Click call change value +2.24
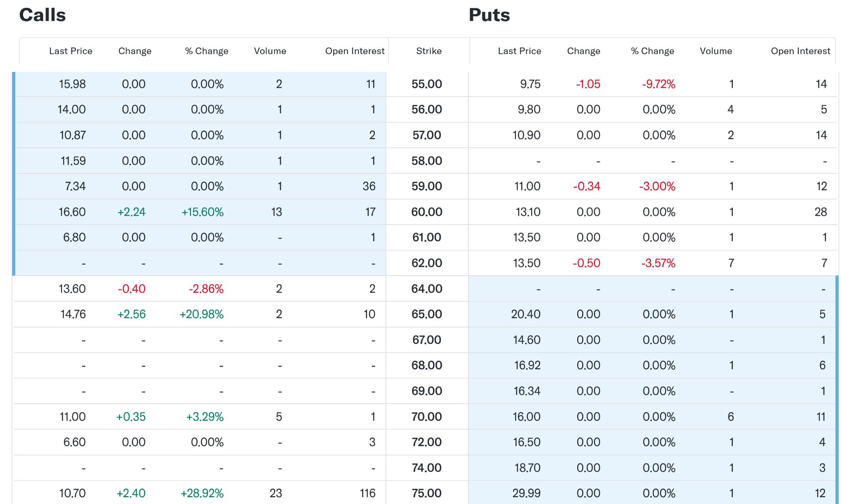This screenshot has height=504, width=842. click(131, 212)
